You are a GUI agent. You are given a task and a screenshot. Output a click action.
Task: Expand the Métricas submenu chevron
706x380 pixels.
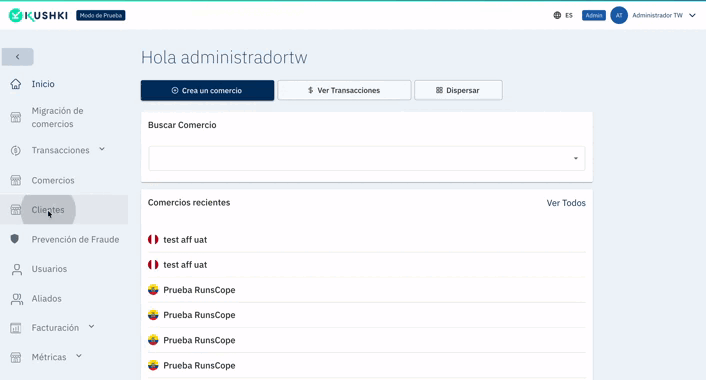pyautogui.click(x=79, y=356)
